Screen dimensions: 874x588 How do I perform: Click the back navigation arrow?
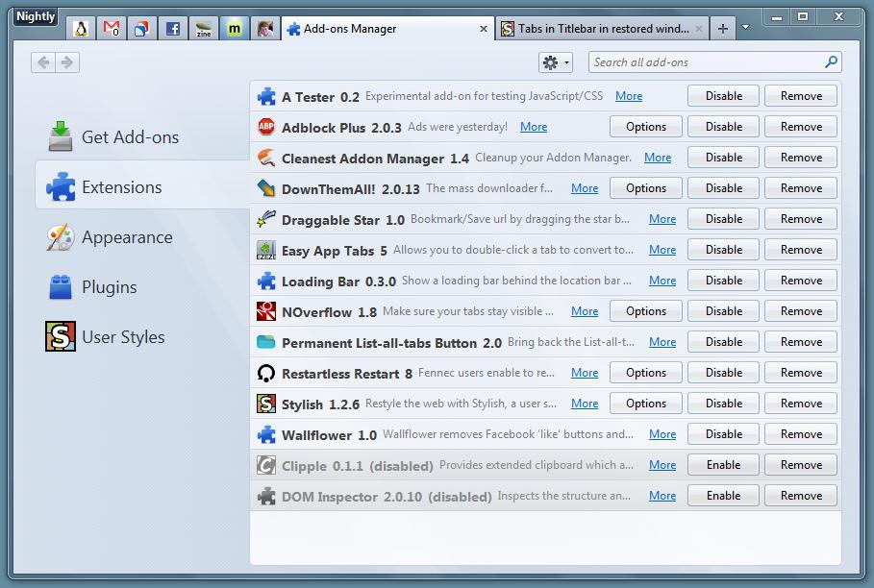tap(43, 61)
